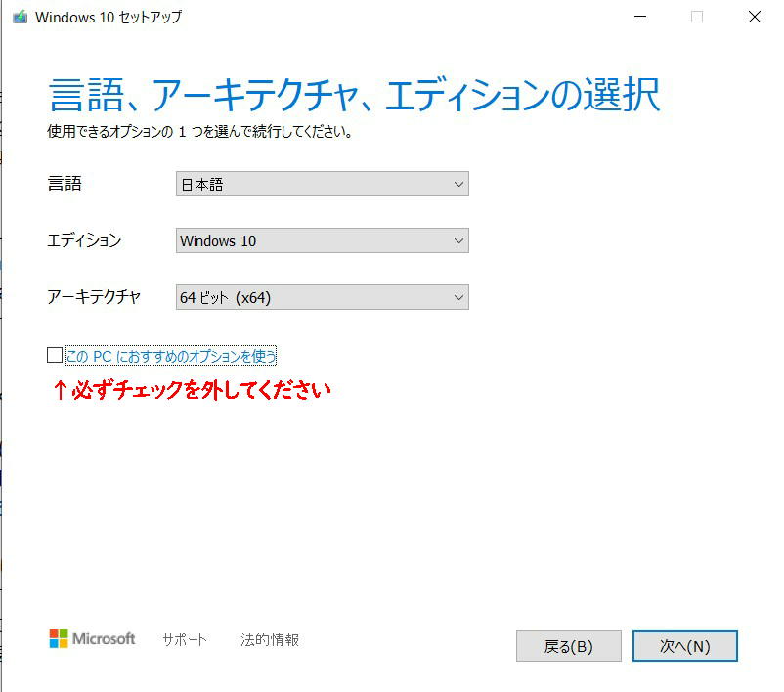Open the 法的情報 link

[x=270, y=639]
